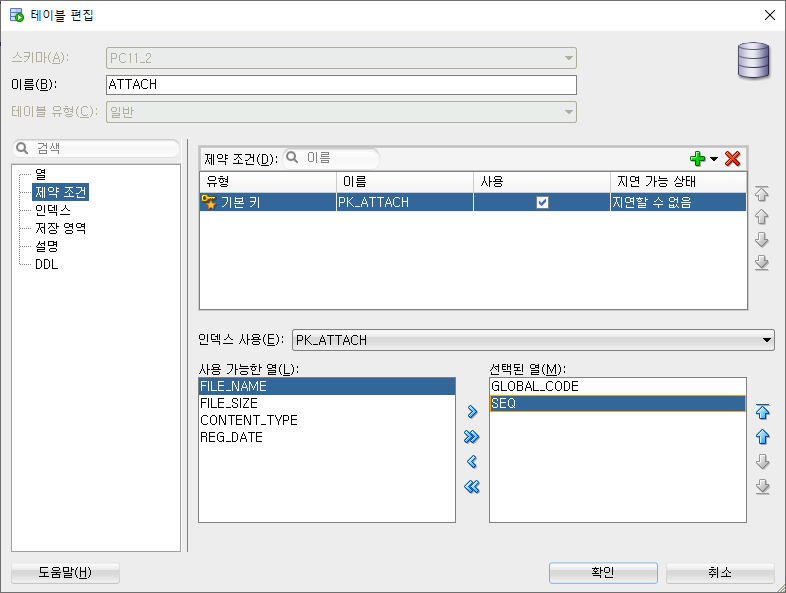Screen dimensions: 786x593
Task: Select FILE_NAME in available columns
Action: coord(327,386)
